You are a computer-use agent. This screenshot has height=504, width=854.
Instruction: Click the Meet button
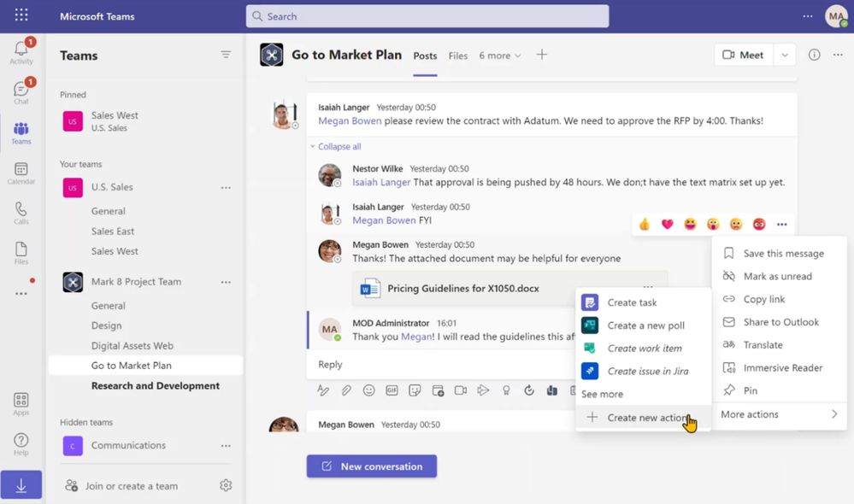coord(744,55)
